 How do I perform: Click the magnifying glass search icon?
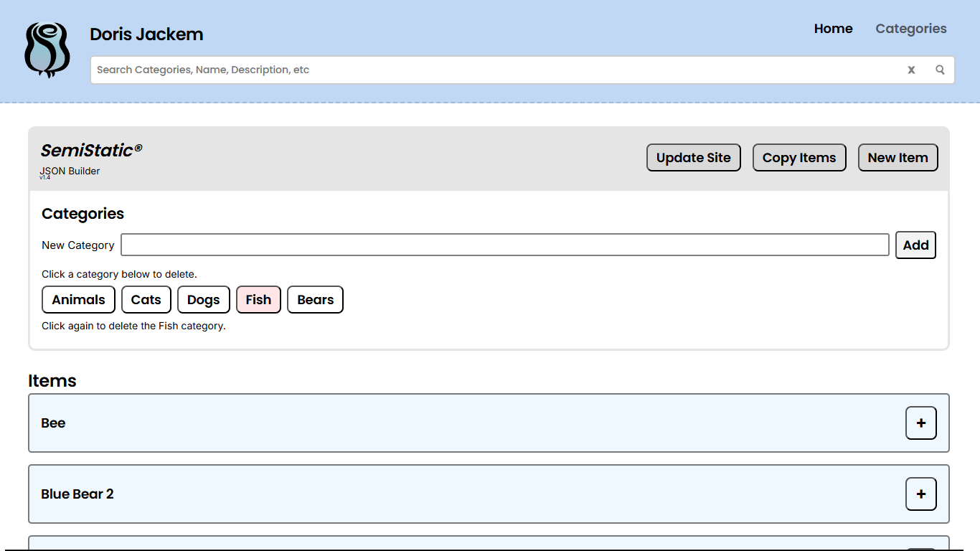[x=940, y=70]
